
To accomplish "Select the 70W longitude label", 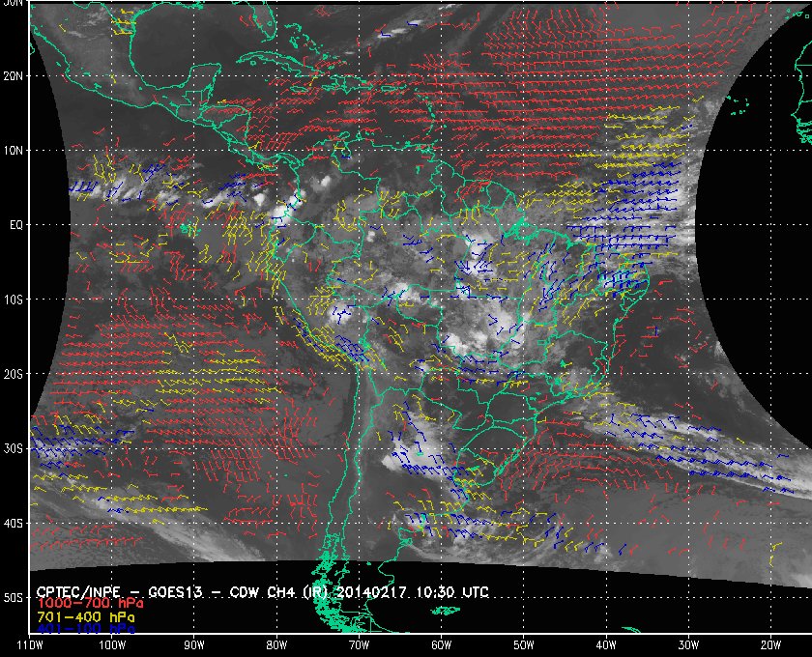I will pos(359,645).
